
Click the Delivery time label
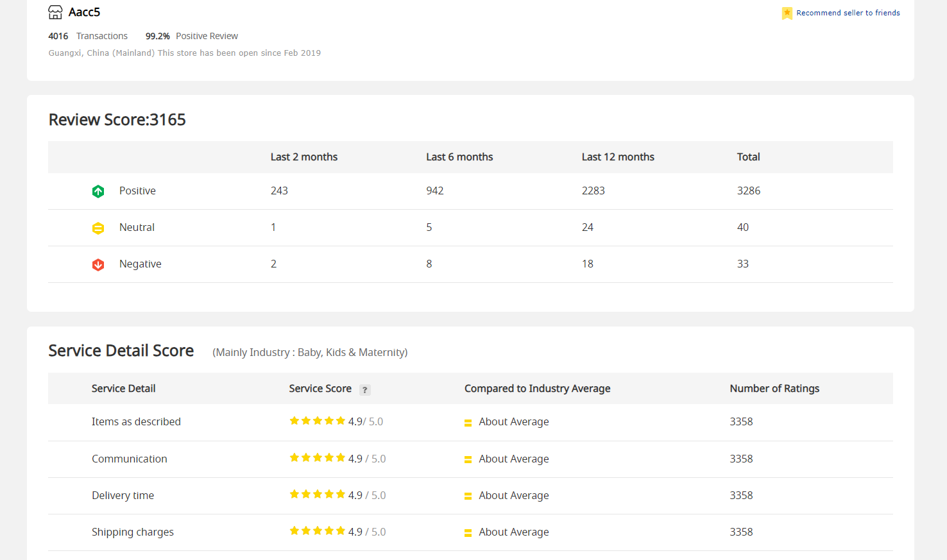(x=123, y=496)
